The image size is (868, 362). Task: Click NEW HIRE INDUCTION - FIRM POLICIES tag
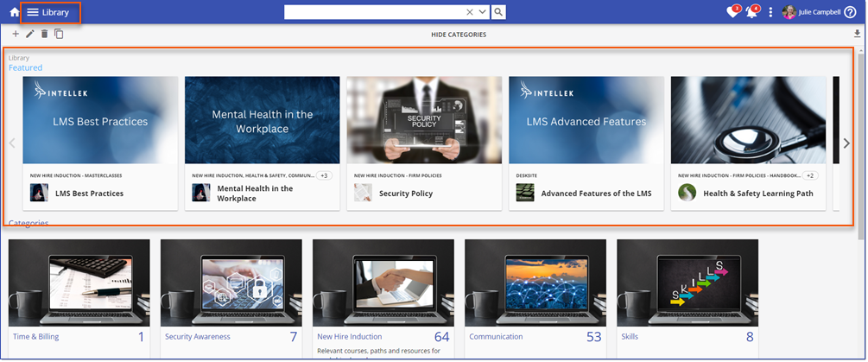coord(400,175)
